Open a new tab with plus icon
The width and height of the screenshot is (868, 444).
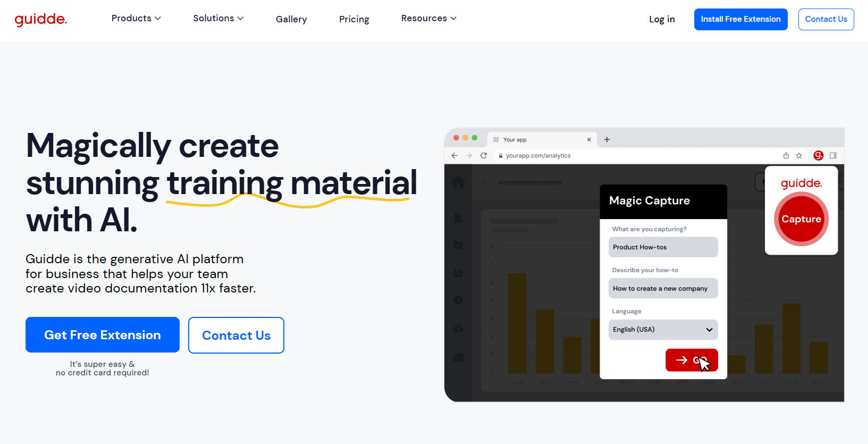(x=607, y=139)
